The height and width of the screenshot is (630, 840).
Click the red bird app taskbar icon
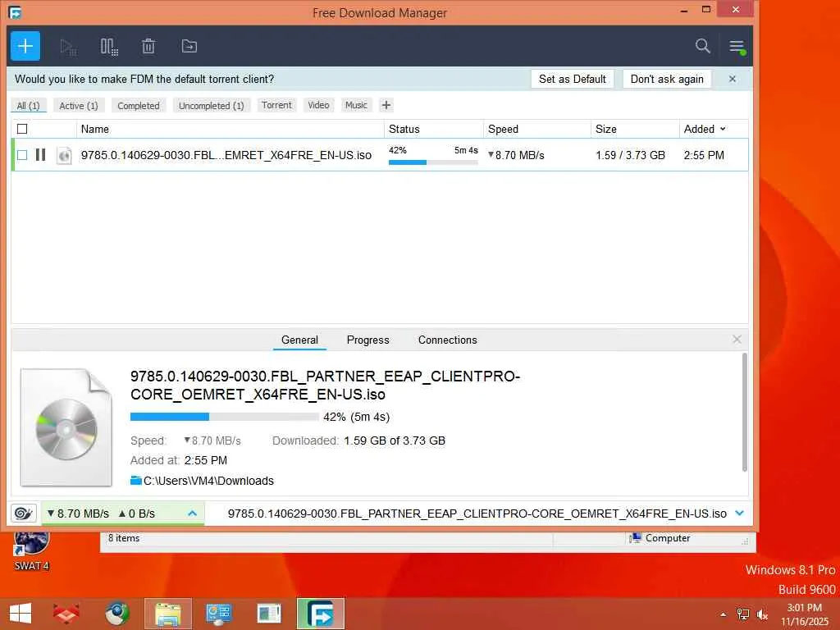66,614
